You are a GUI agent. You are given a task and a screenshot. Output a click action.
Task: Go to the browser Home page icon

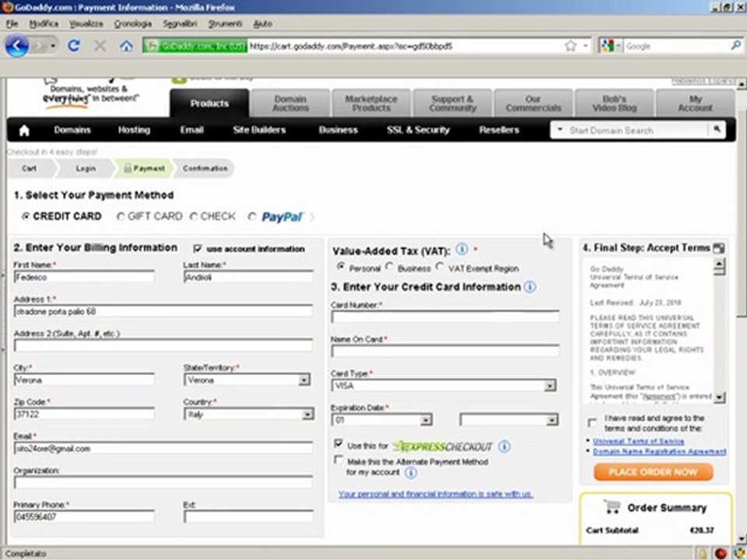click(x=126, y=46)
